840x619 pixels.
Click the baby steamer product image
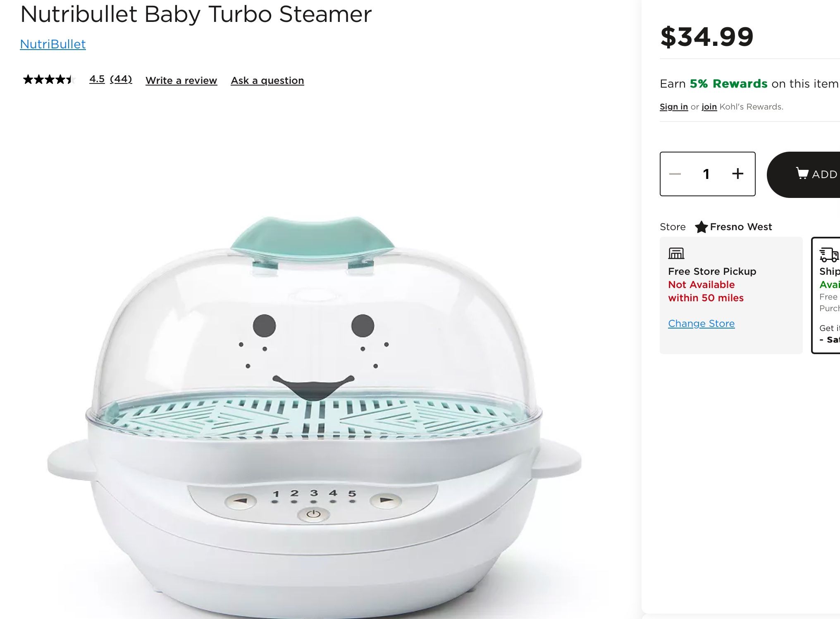click(x=314, y=413)
